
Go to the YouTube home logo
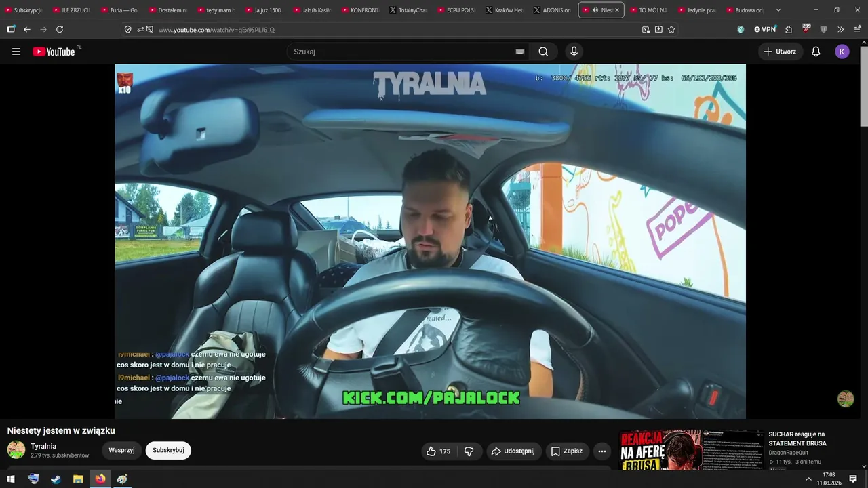(54, 52)
